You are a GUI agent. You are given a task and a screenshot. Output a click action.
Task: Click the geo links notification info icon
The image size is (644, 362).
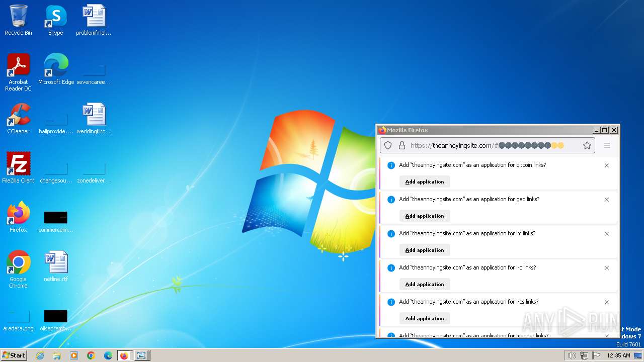pos(391,200)
